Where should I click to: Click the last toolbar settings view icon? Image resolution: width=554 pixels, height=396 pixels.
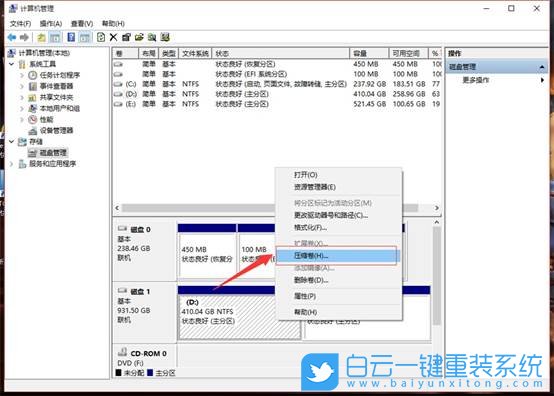tap(165, 37)
